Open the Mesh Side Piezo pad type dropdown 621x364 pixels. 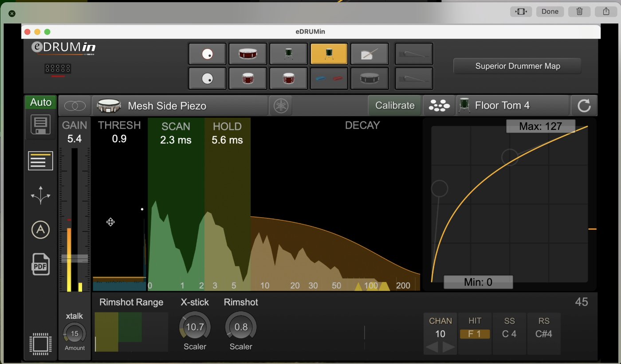180,106
